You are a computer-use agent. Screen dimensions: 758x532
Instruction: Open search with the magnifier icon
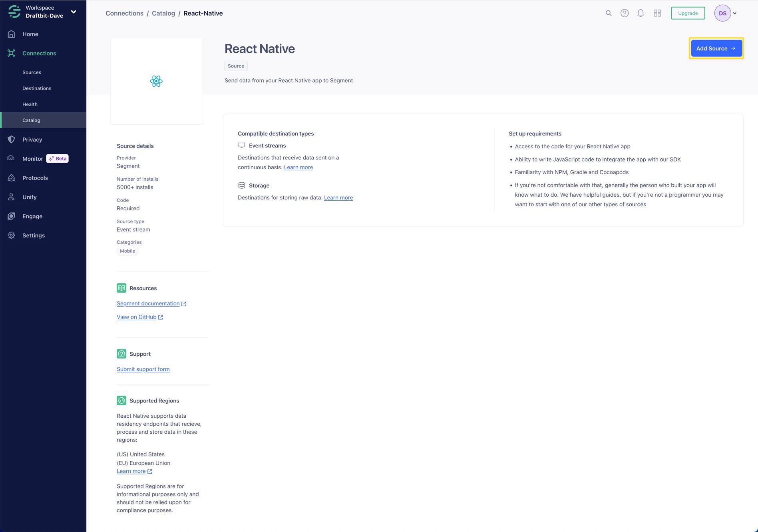point(609,13)
